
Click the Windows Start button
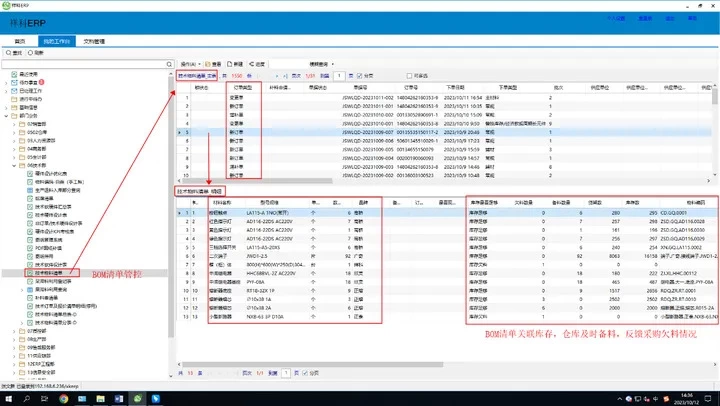8,398
